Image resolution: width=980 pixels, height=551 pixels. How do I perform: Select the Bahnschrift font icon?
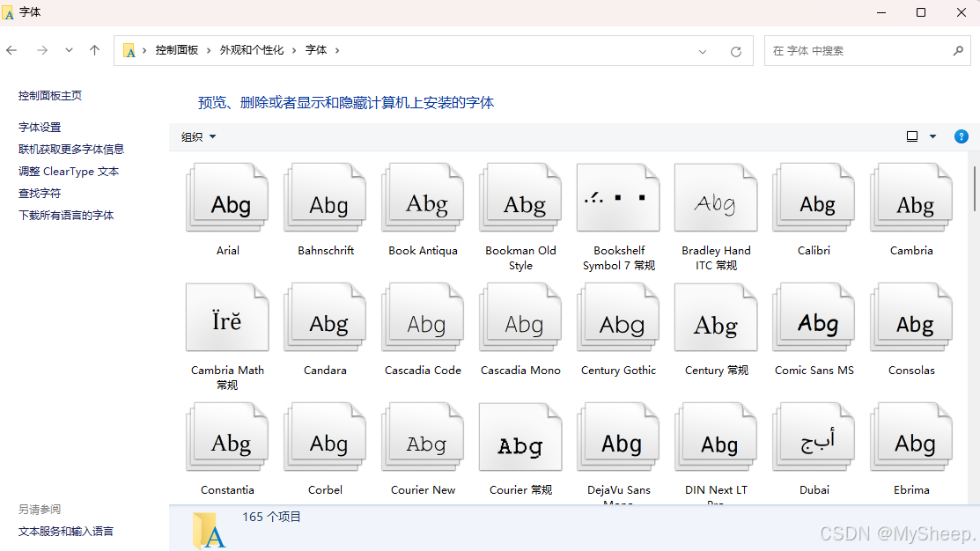point(325,197)
